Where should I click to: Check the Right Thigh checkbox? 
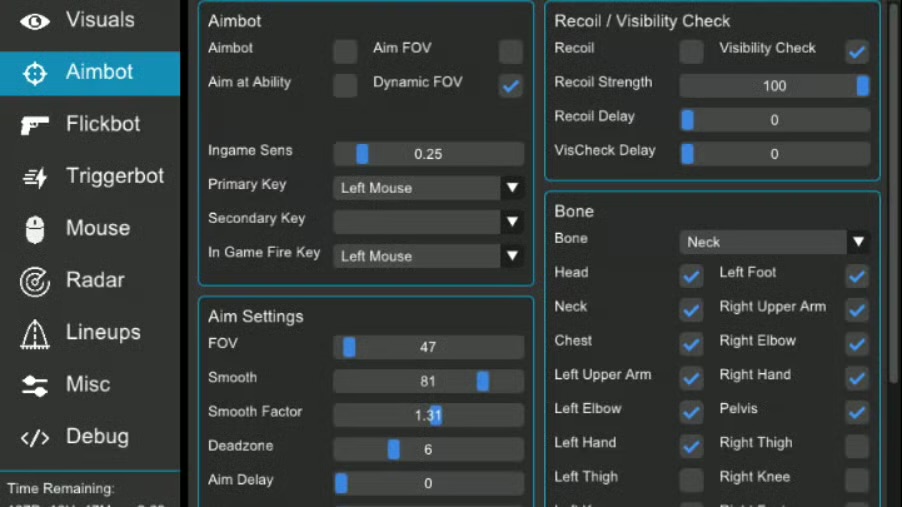(857, 446)
